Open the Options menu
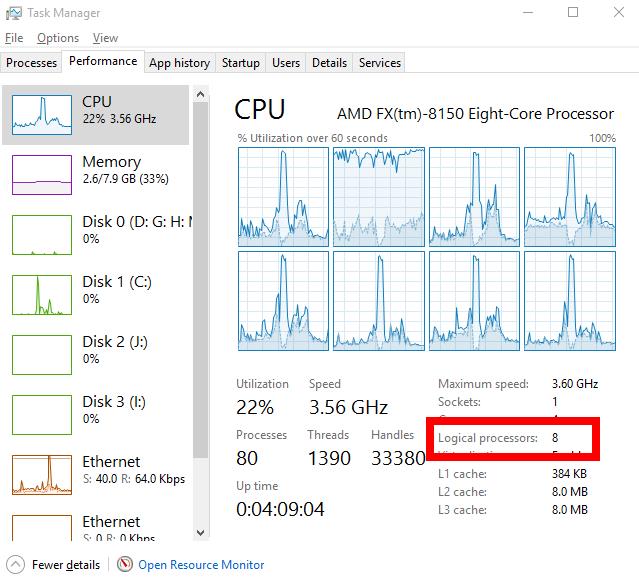This screenshot has width=639, height=585. [57, 38]
